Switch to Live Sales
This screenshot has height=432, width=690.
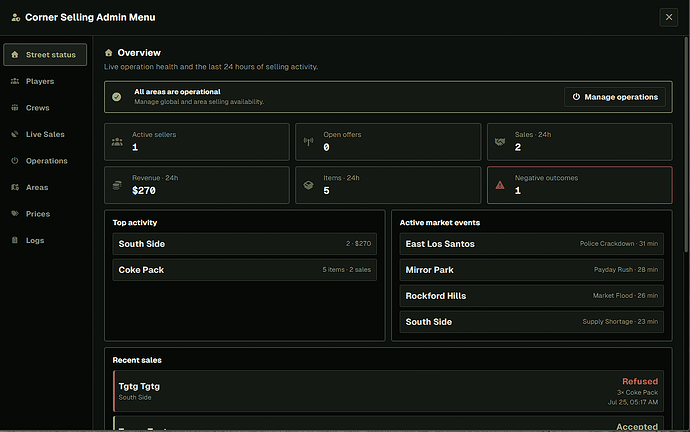[45, 134]
